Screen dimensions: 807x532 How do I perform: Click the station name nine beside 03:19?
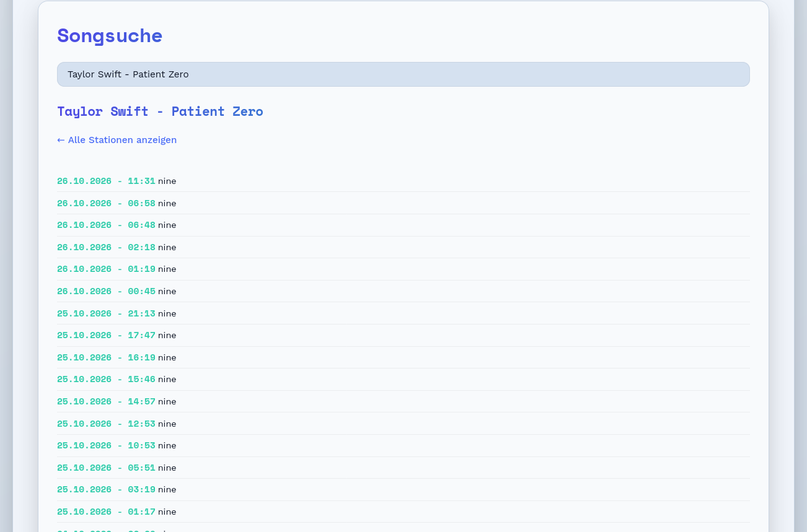click(167, 489)
